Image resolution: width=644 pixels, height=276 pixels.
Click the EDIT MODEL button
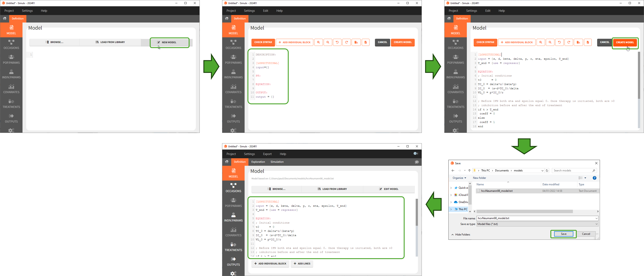click(389, 189)
